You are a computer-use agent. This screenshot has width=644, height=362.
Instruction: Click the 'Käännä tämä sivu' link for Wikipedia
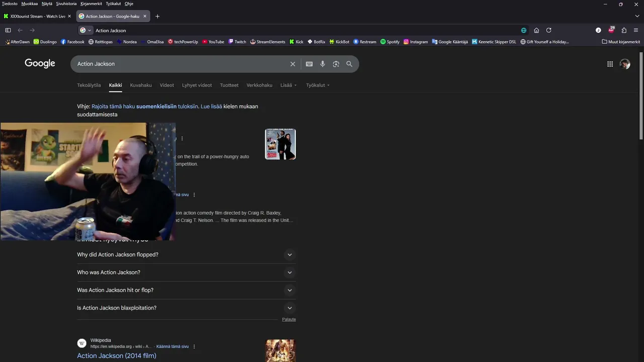[x=173, y=346]
